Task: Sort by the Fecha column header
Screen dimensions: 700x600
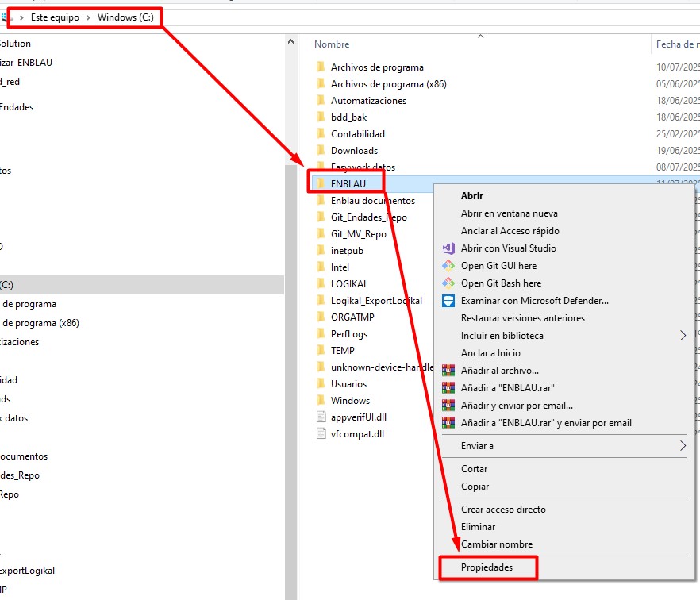Action: (x=678, y=44)
